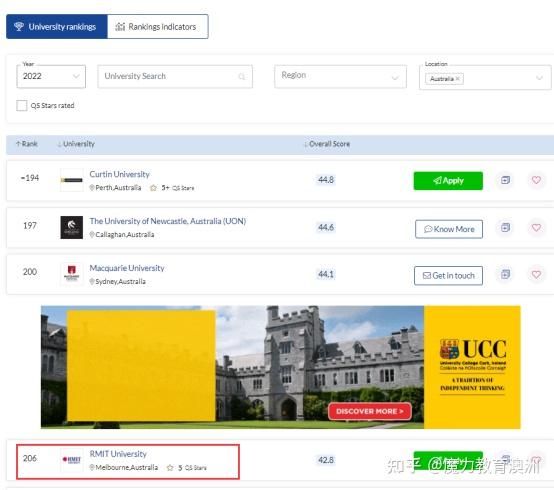This screenshot has width=554, height=490.
Task: Click the 44.1 overall score value
Action: point(326,274)
